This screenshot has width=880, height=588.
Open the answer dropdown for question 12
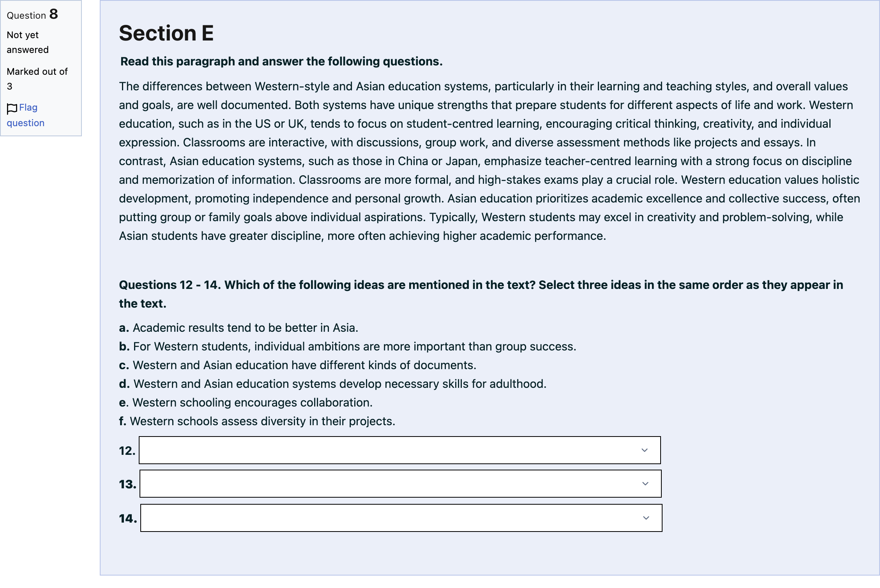(400, 450)
